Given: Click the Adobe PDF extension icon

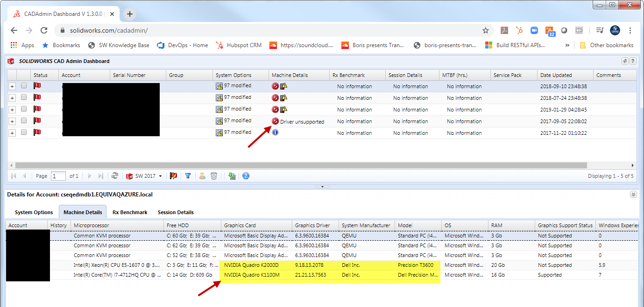Looking at the screenshot, I should pos(504,30).
